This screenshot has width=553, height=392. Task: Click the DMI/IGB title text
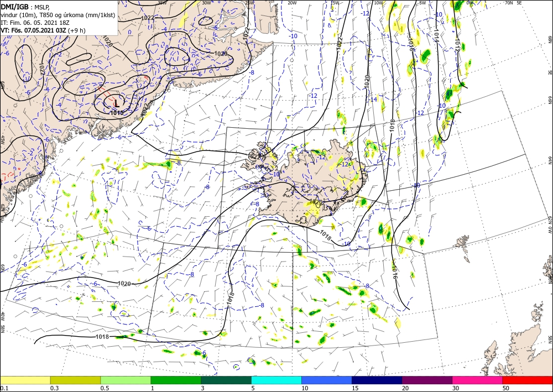(14, 7)
